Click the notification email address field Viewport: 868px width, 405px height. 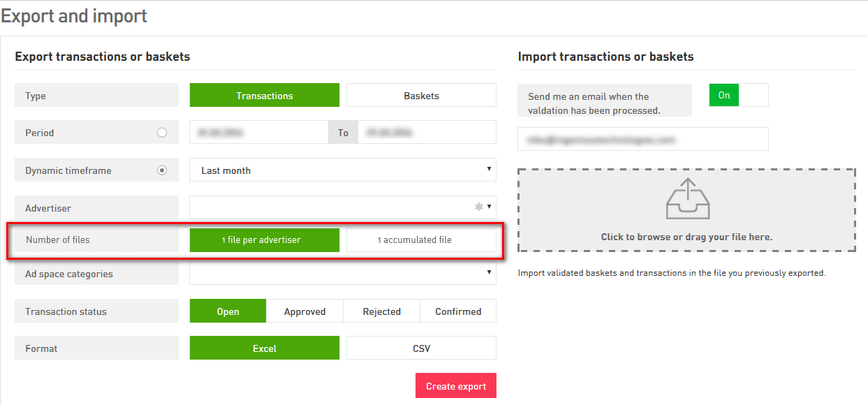point(643,139)
